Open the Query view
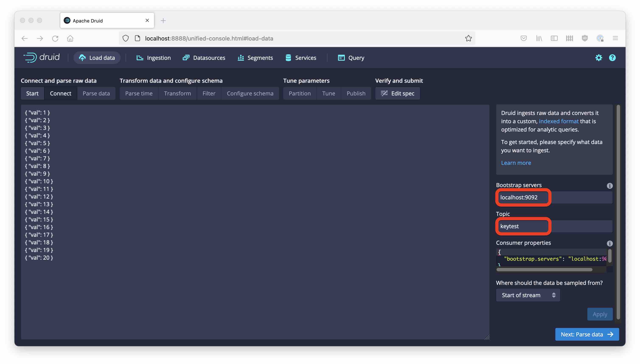 click(351, 58)
